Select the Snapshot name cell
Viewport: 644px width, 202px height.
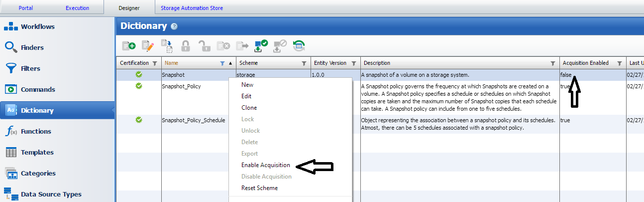tap(173, 75)
